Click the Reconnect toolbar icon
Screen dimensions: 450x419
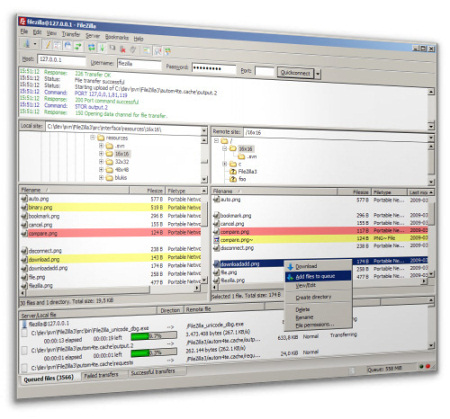133,50
